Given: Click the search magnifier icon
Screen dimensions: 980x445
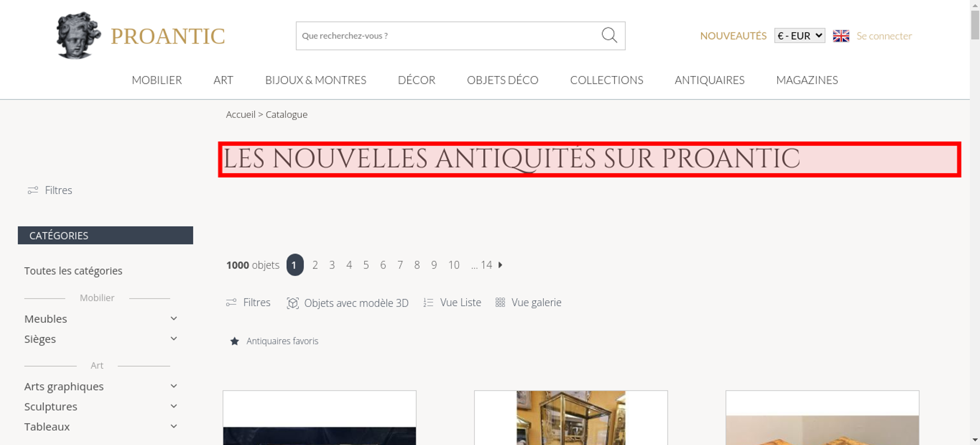Looking at the screenshot, I should (609, 35).
